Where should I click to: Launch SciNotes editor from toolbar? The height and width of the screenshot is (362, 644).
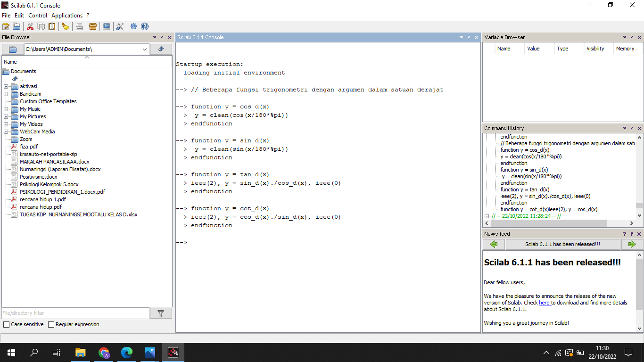[6, 26]
